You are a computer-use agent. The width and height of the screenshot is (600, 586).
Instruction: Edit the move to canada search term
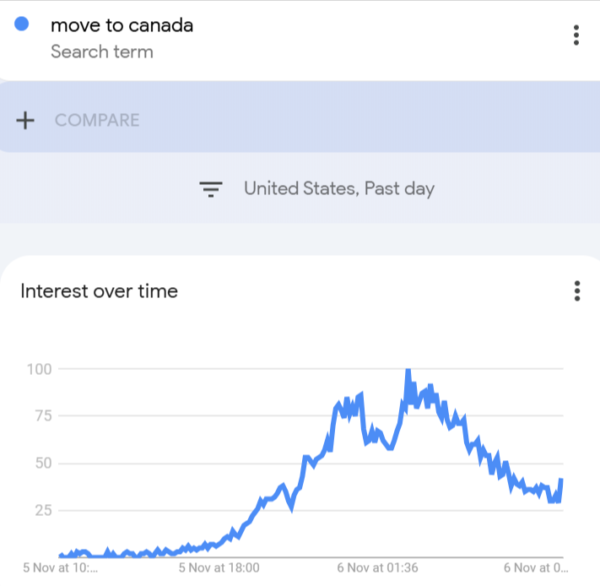tap(122, 26)
